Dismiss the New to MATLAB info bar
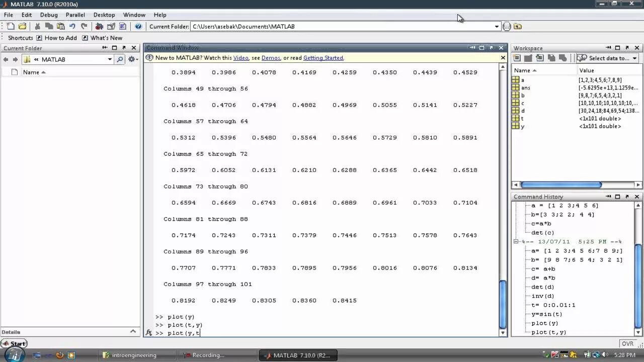The height and width of the screenshot is (362, 644). point(503,58)
